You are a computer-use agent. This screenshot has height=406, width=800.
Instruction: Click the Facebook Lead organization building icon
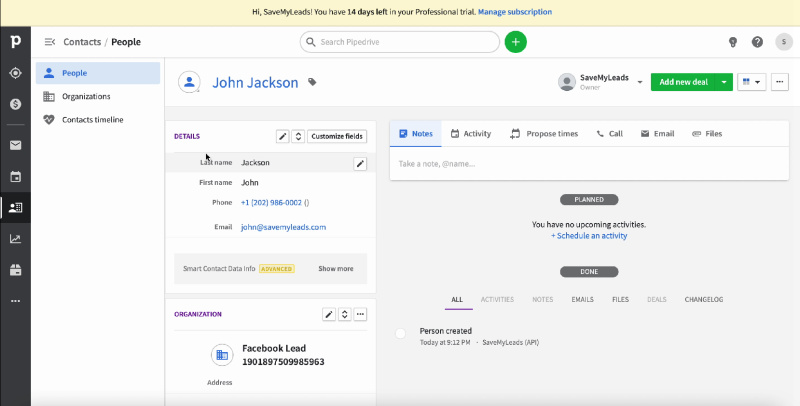click(x=222, y=355)
